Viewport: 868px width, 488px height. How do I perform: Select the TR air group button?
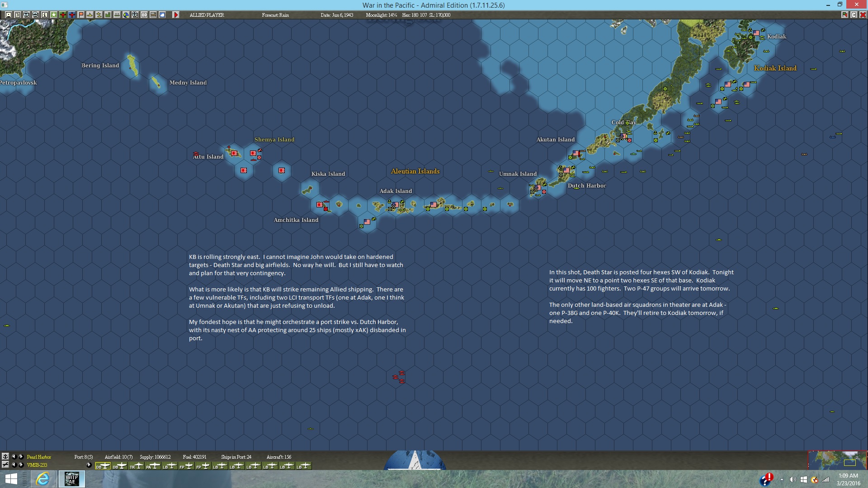click(x=137, y=466)
